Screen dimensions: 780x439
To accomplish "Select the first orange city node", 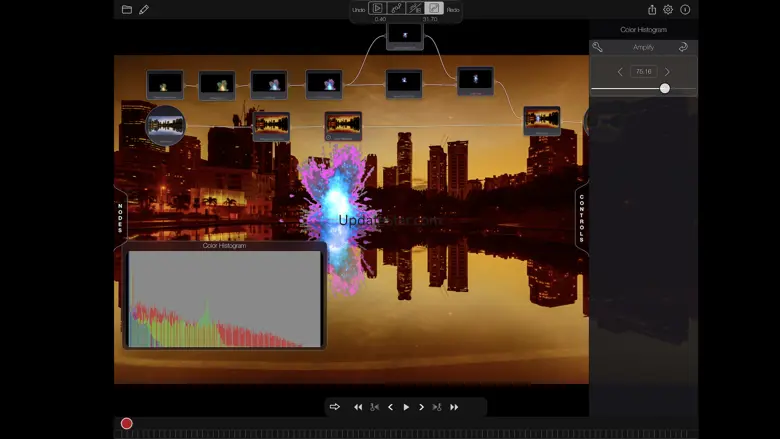I will coord(271,126).
